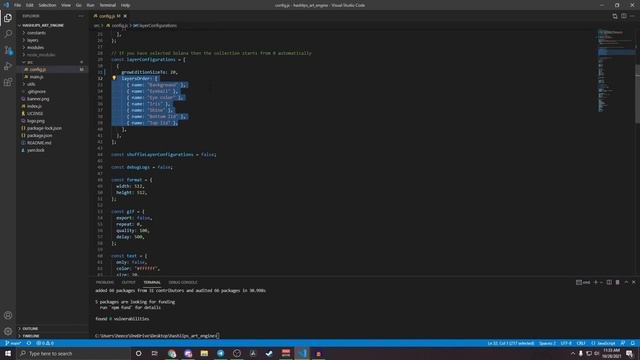Close the config.js editor tab
The height and width of the screenshot is (360, 640).
tap(125, 16)
